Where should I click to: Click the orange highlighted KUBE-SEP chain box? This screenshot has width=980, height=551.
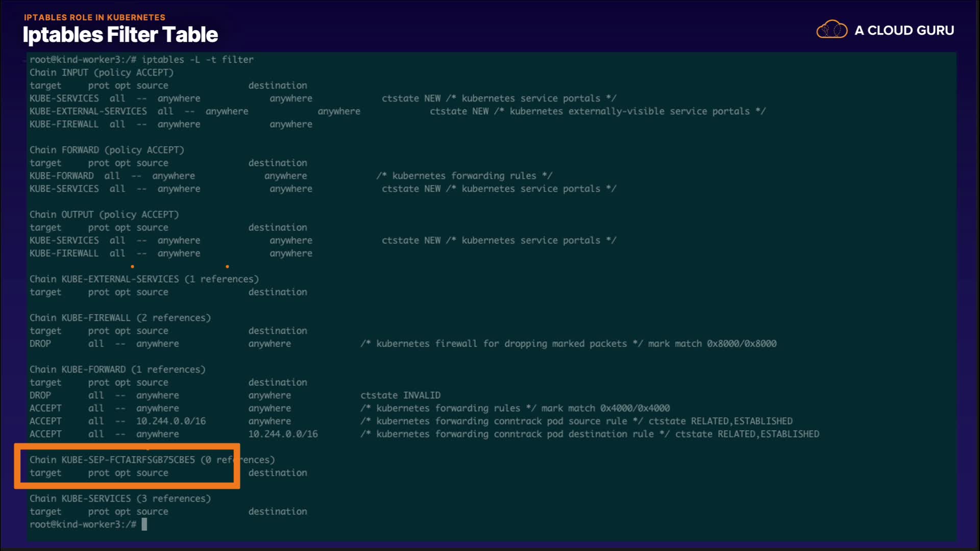[127, 466]
